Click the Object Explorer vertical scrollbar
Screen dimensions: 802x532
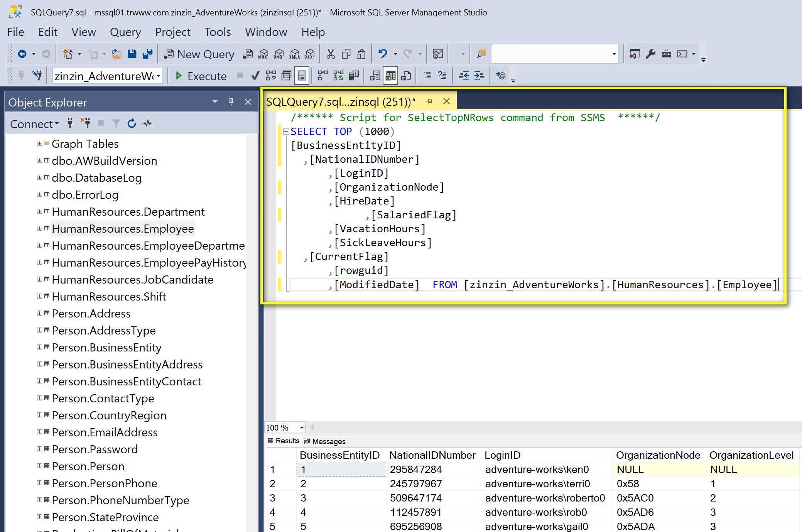pyautogui.click(x=253, y=333)
